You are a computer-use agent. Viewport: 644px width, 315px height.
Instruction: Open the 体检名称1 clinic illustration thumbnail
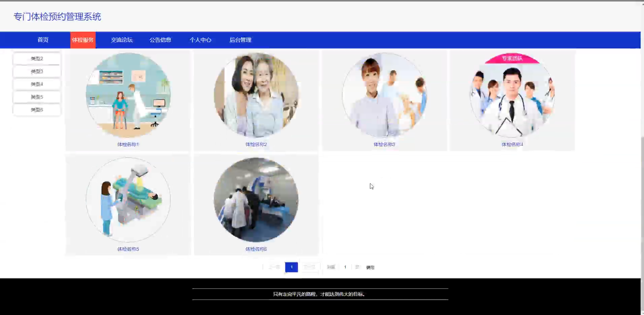[x=128, y=95]
